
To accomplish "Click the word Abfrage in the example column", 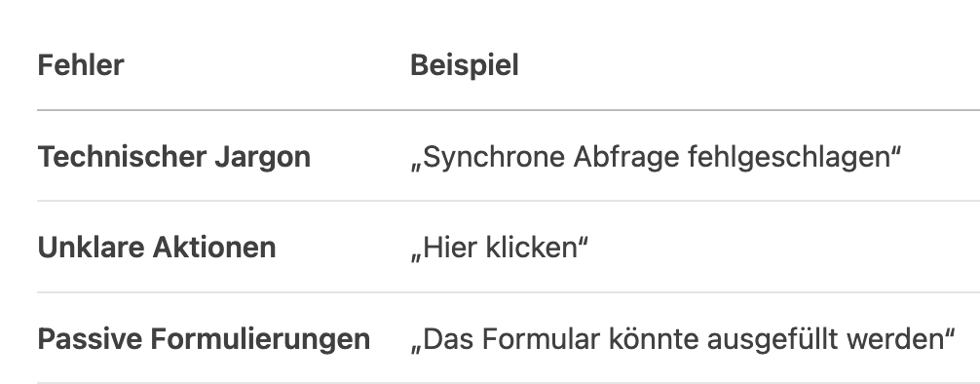I will 626,157.
